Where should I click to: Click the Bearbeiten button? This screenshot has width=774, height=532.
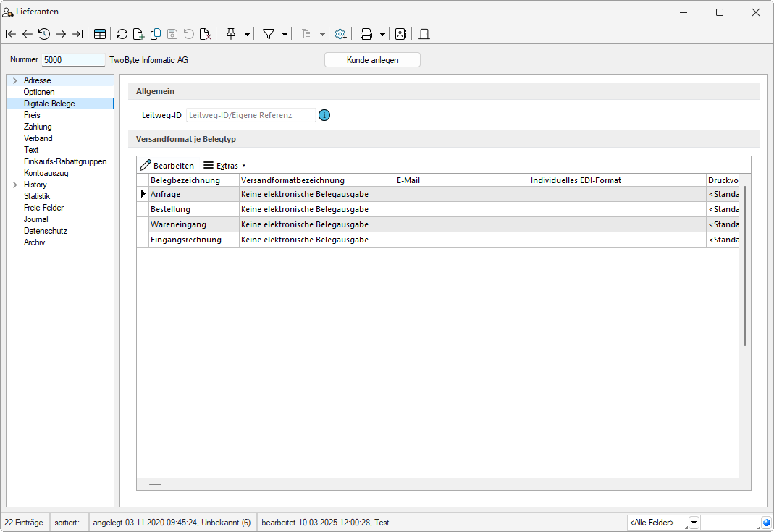(x=167, y=166)
